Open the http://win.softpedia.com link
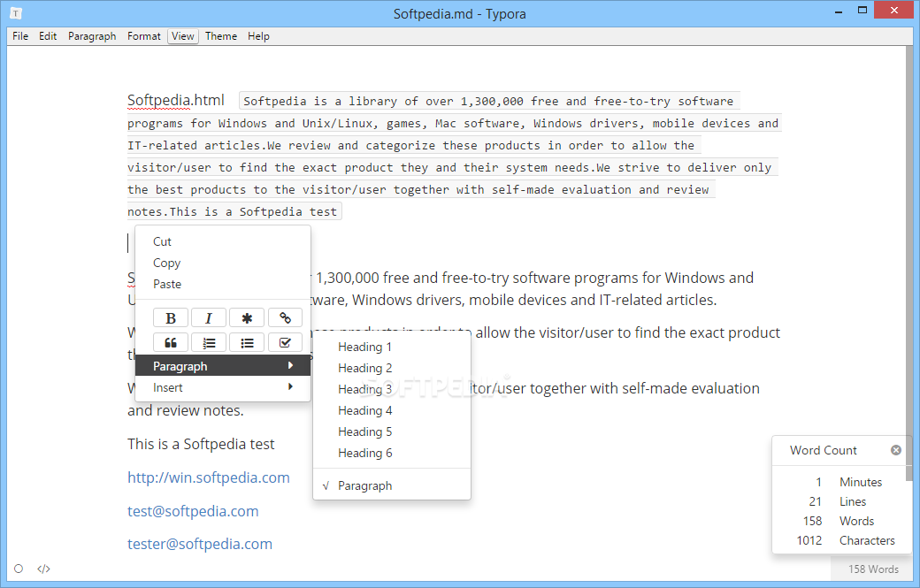 pos(208,477)
